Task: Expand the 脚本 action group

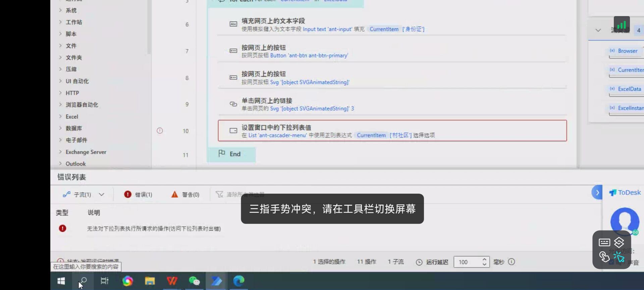Action: tap(60, 34)
